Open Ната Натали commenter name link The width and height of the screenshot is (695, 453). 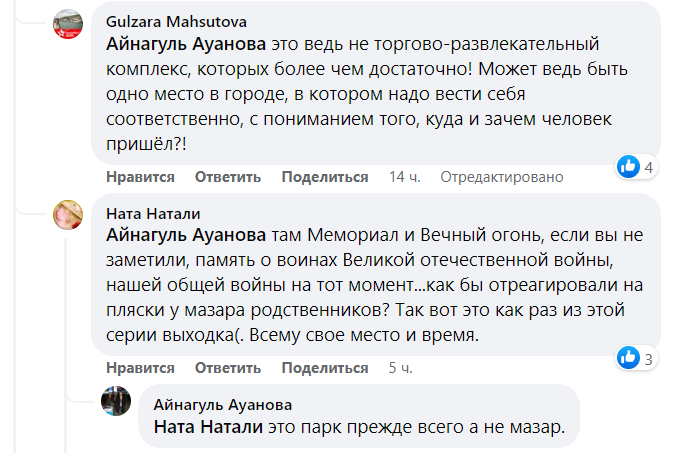[x=153, y=213]
